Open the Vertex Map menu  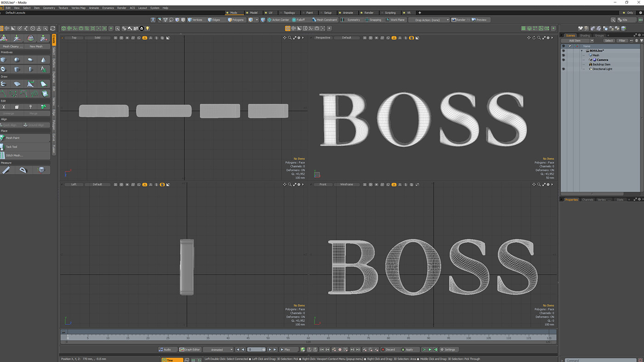point(78,8)
